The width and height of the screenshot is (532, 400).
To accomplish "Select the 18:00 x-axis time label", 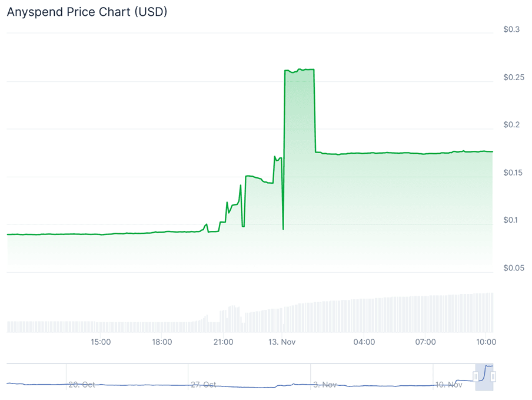I will point(162,342).
